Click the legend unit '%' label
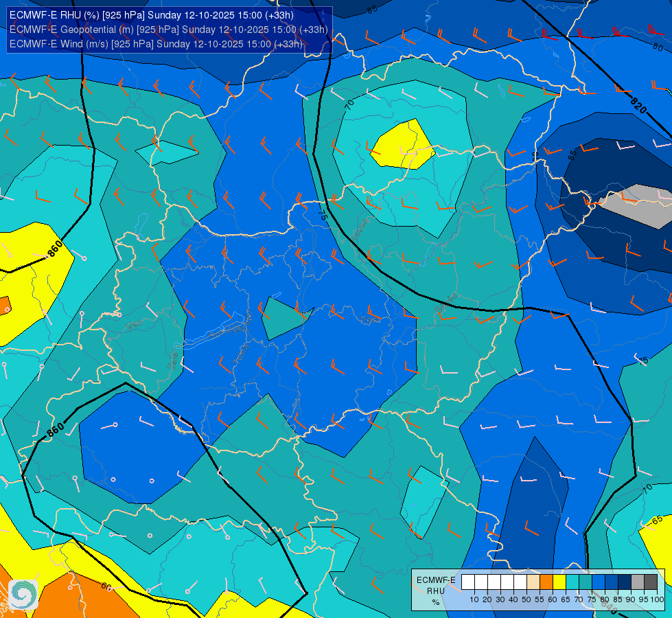The image size is (672, 618). click(x=436, y=602)
